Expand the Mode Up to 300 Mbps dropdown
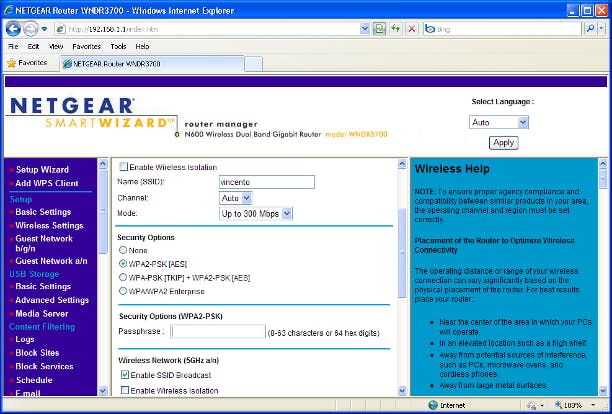 pyautogui.click(x=255, y=214)
